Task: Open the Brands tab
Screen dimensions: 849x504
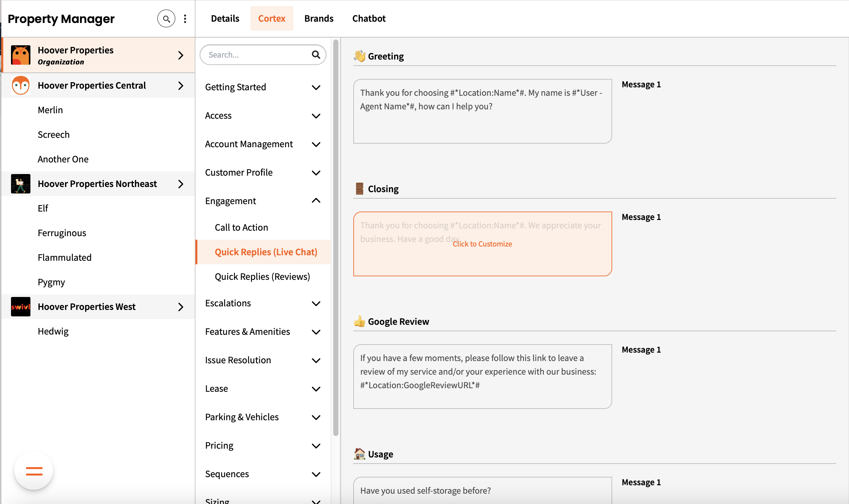Action: (319, 19)
